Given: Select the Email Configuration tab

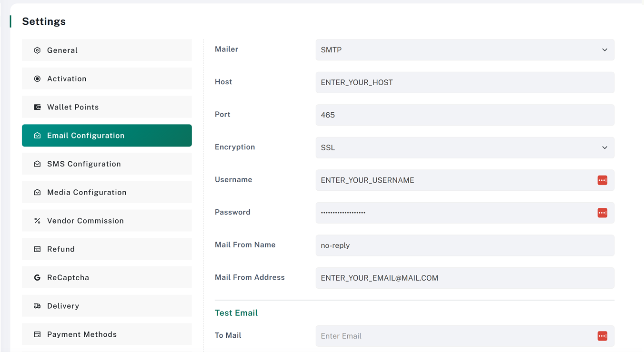Looking at the screenshot, I should point(107,136).
